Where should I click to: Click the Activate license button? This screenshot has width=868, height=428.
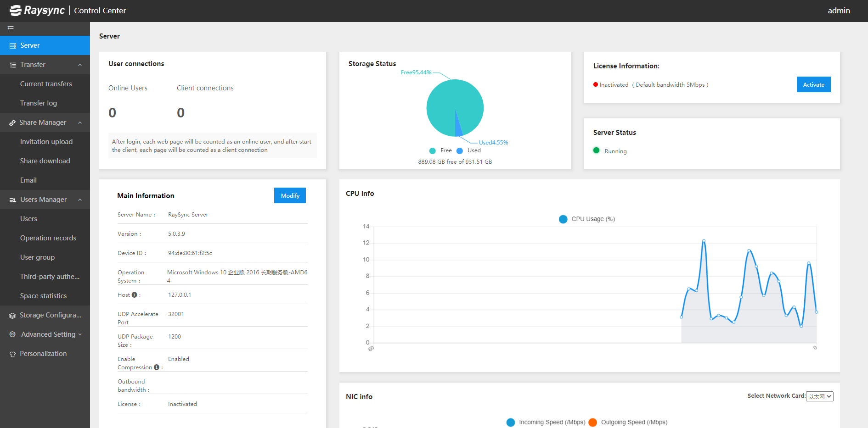click(813, 84)
